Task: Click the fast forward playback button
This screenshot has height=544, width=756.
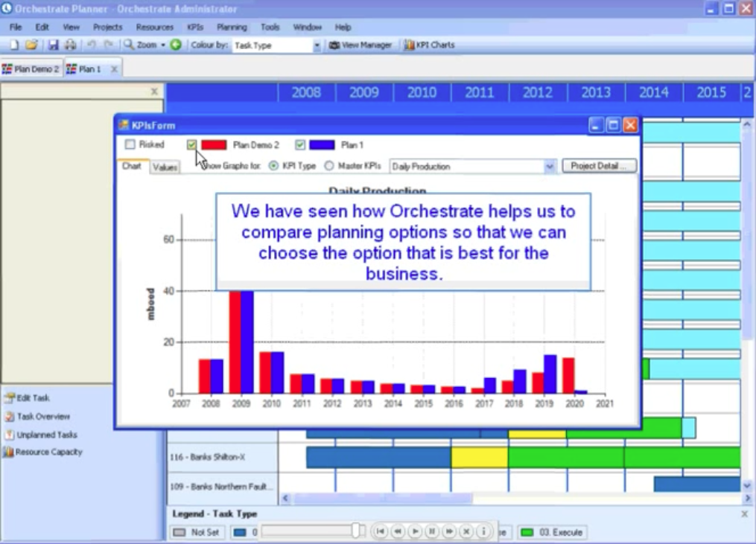Action: [449, 531]
